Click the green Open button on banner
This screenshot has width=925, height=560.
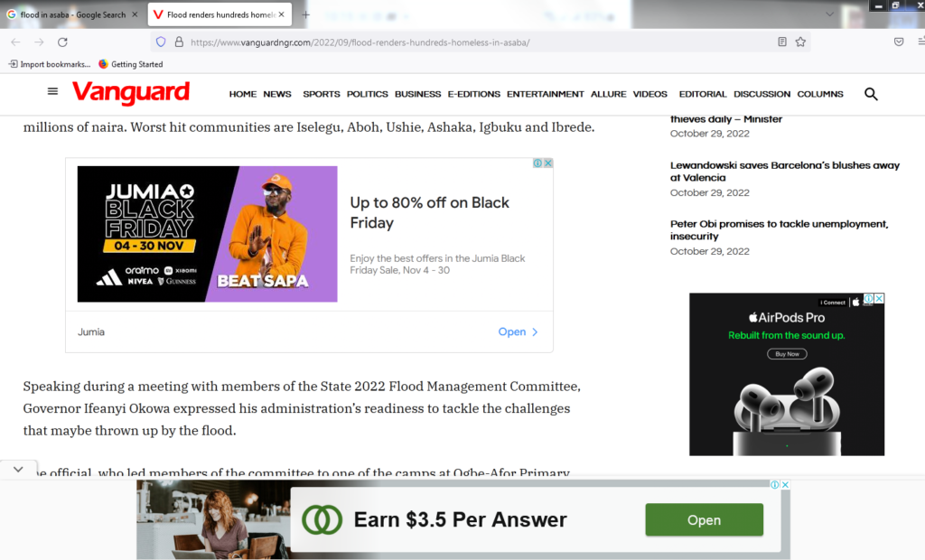point(704,520)
